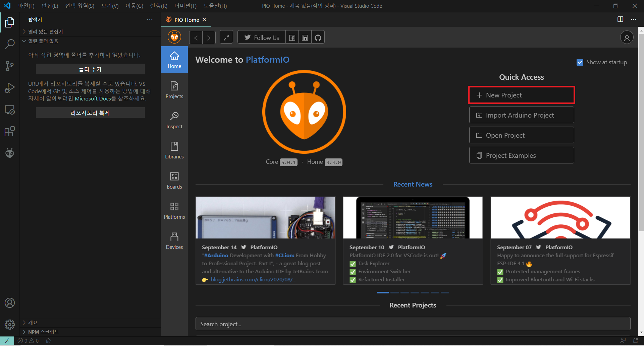
Task: Click Project Examples button
Action: 522,155
